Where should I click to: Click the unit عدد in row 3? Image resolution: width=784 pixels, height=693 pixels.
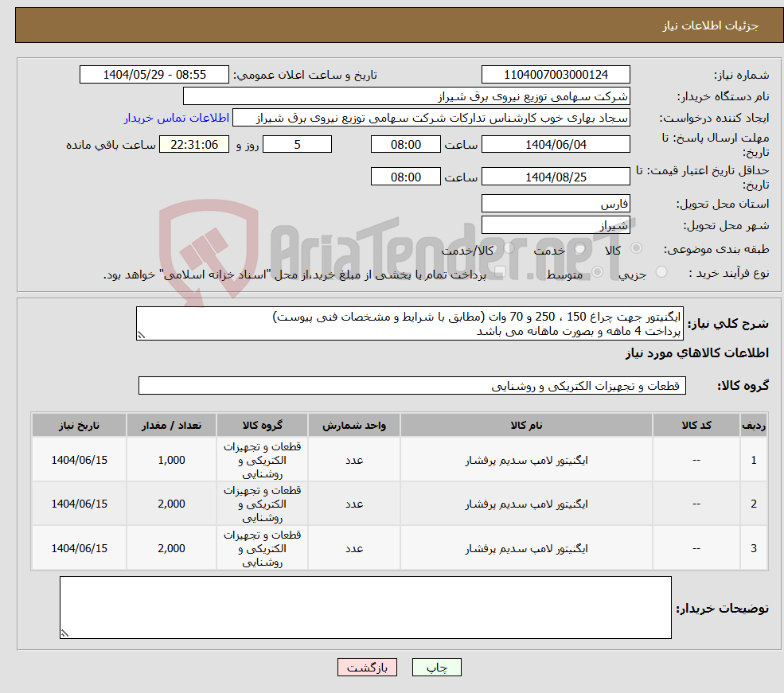[x=354, y=548]
